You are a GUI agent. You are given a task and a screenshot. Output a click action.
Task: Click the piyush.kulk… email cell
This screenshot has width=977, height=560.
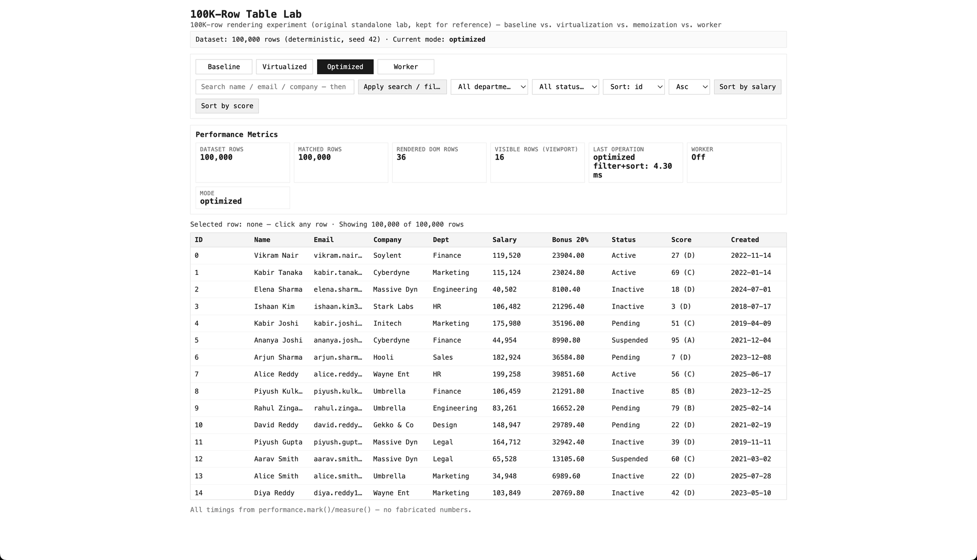[x=338, y=391]
